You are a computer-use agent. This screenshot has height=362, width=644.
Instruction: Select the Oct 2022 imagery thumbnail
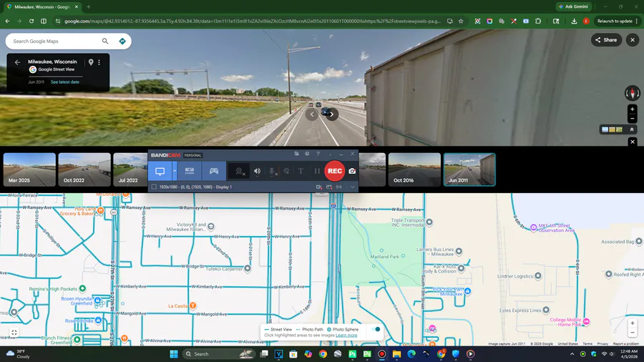pos(84,170)
